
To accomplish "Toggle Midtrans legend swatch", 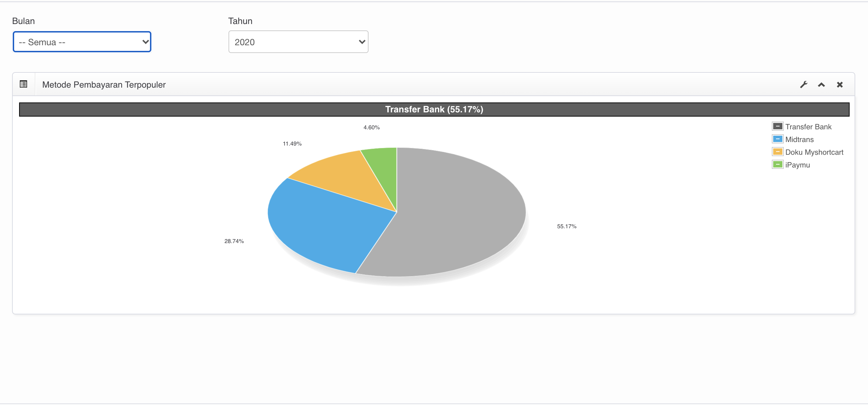I will pyautogui.click(x=777, y=139).
